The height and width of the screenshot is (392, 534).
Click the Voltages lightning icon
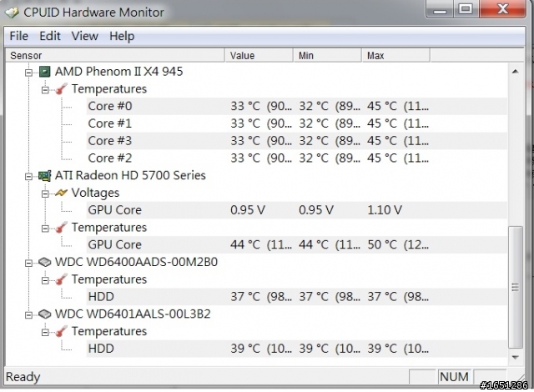[x=61, y=193]
